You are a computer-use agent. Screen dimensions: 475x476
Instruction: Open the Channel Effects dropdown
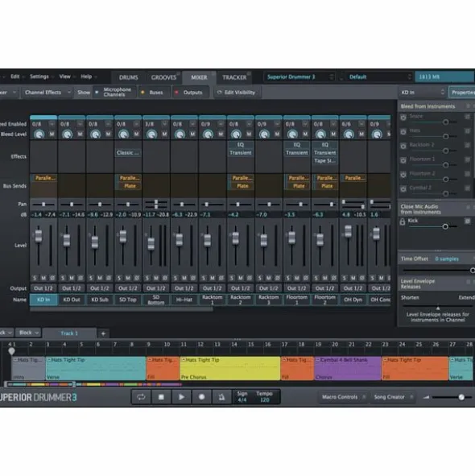(x=47, y=93)
